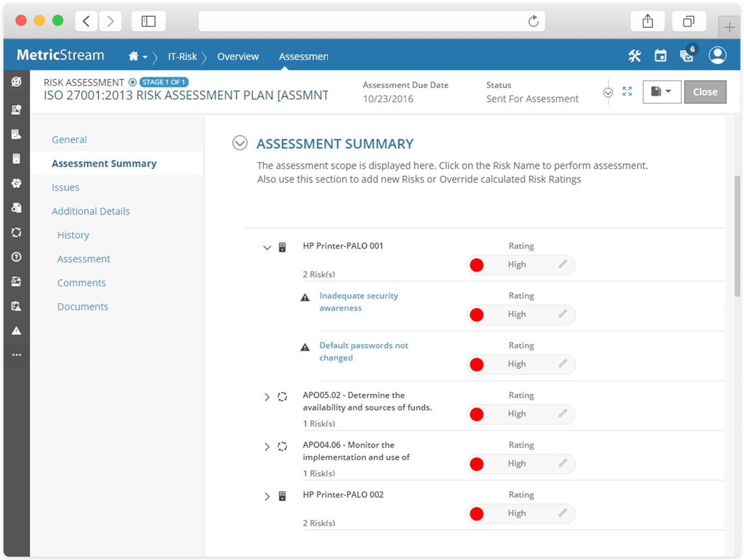Open home dropdown caret in breadcrumb

click(x=145, y=57)
